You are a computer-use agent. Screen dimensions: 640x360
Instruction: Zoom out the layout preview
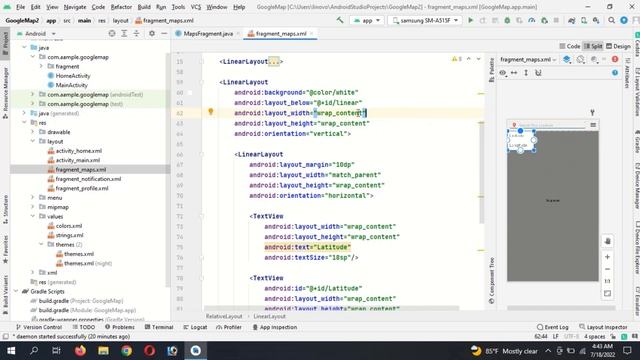click(x=607, y=269)
